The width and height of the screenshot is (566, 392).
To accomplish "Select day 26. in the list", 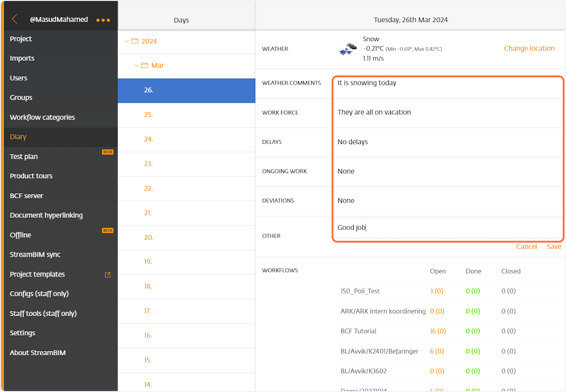I will (187, 90).
